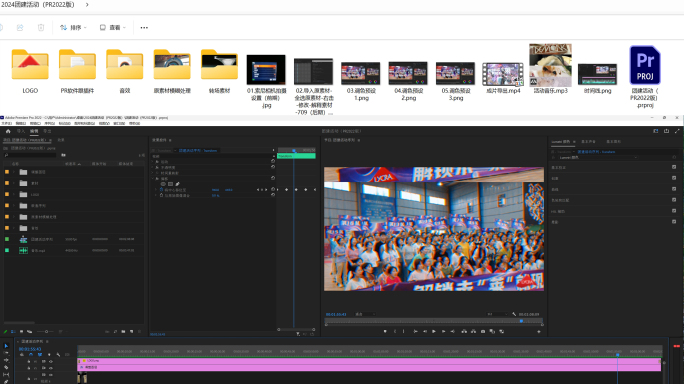Open Program Monitor button editor plus

click(539, 332)
